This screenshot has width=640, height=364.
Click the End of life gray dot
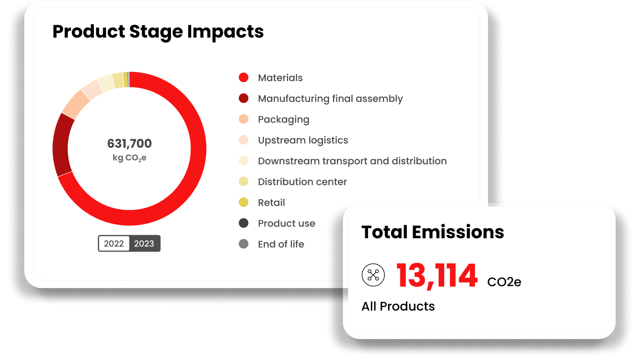[243, 244]
